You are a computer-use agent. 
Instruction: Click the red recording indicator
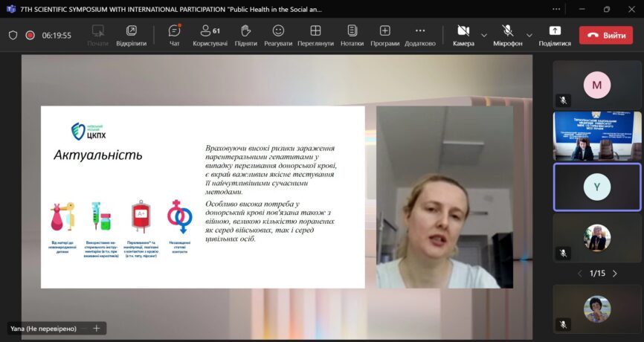tap(30, 35)
